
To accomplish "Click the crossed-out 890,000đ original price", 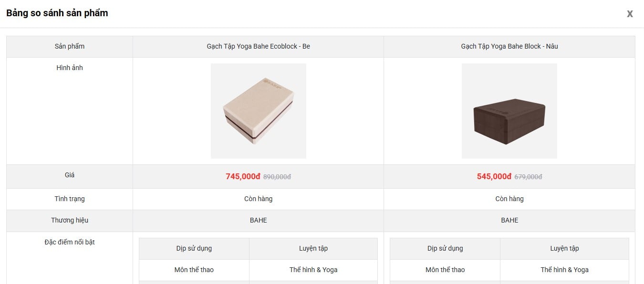I will [x=277, y=177].
